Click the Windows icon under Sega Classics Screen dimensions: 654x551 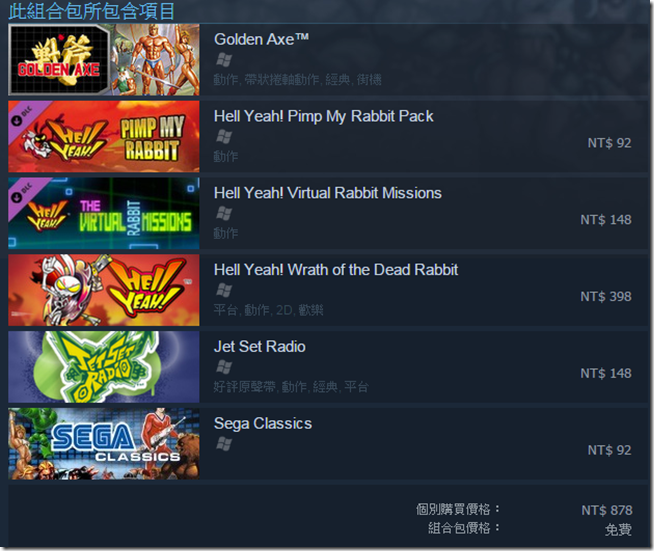click(224, 444)
